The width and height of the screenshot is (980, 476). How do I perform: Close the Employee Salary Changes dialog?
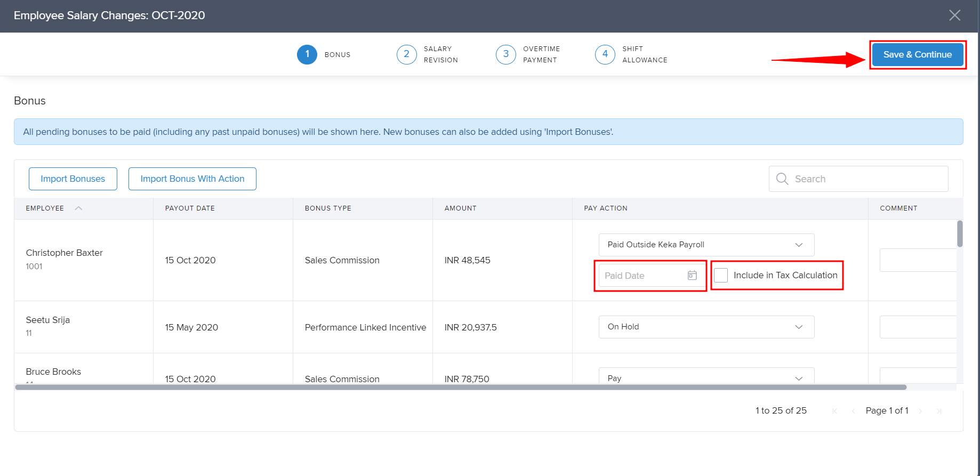[954, 15]
